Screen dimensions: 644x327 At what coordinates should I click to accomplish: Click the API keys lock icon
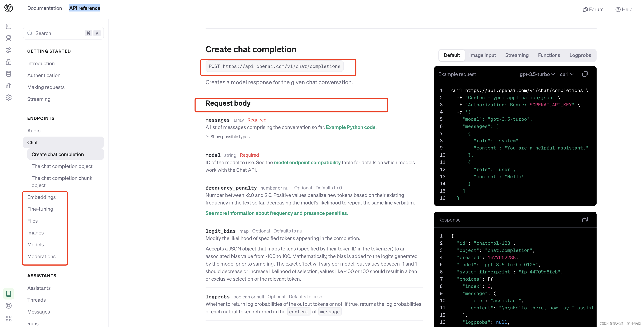[x=8, y=62]
